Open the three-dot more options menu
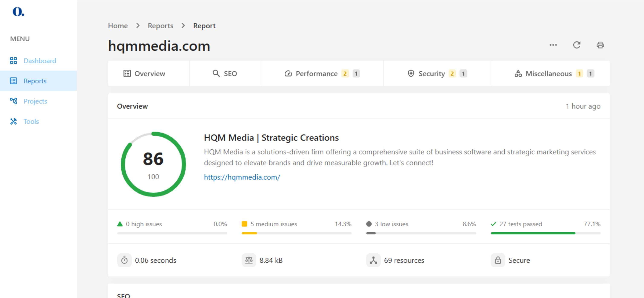This screenshot has height=298, width=644. pos(553,45)
